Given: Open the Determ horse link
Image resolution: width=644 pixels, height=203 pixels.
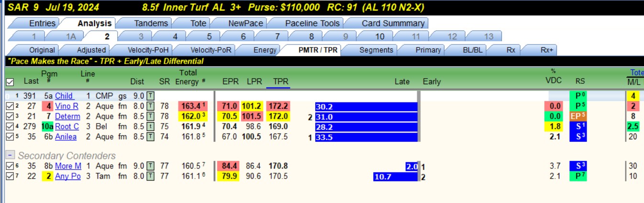Looking at the screenshot, I should pos(67,116).
